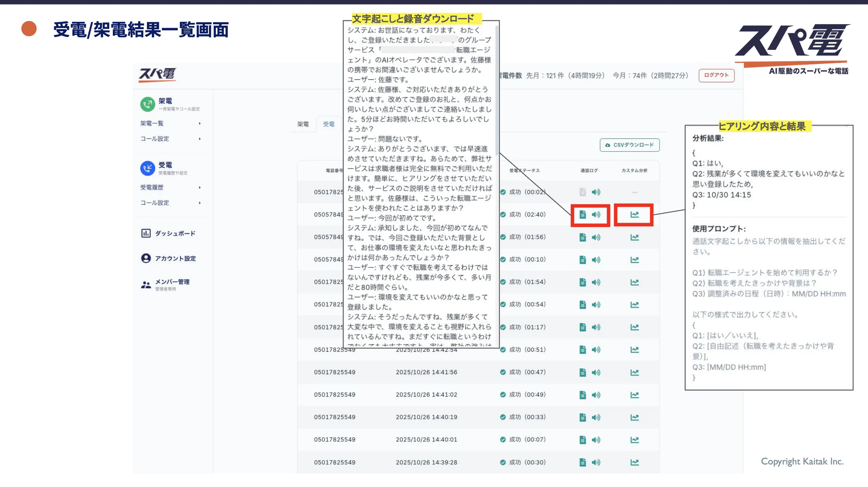868x487 pixels.
Task: Click the success checkmark beside 成功 (00:07)
Action: (x=503, y=440)
